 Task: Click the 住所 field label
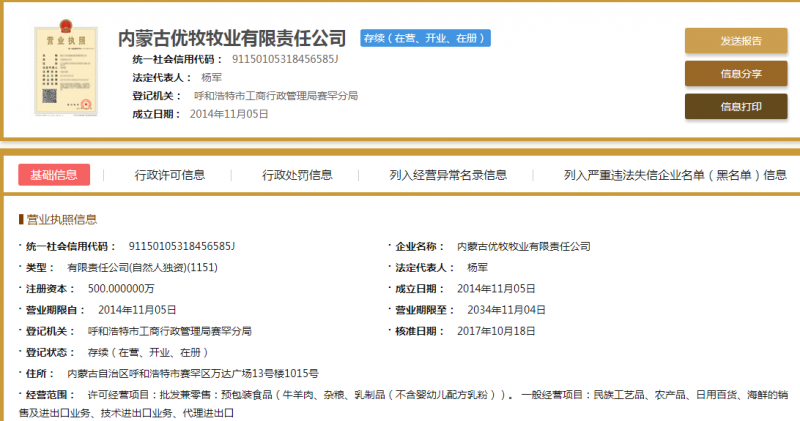click(x=40, y=374)
